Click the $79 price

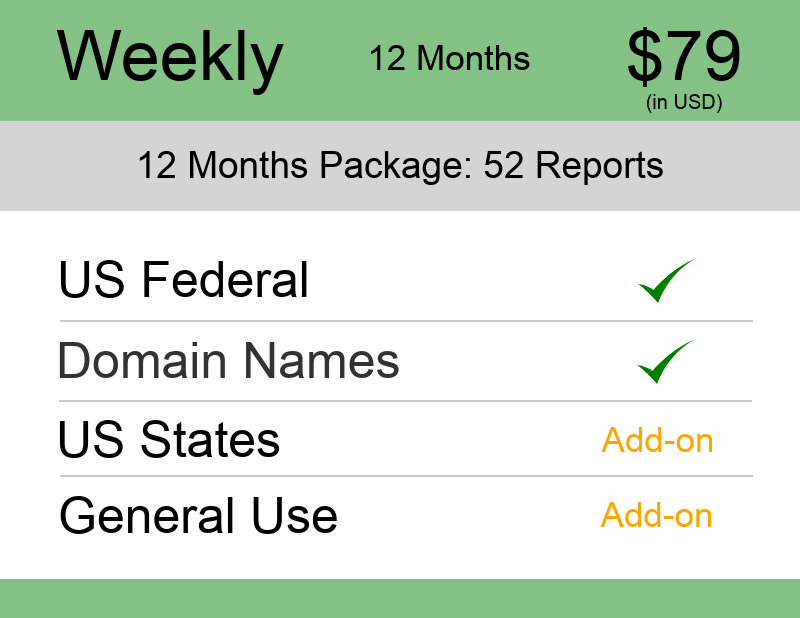[684, 58]
